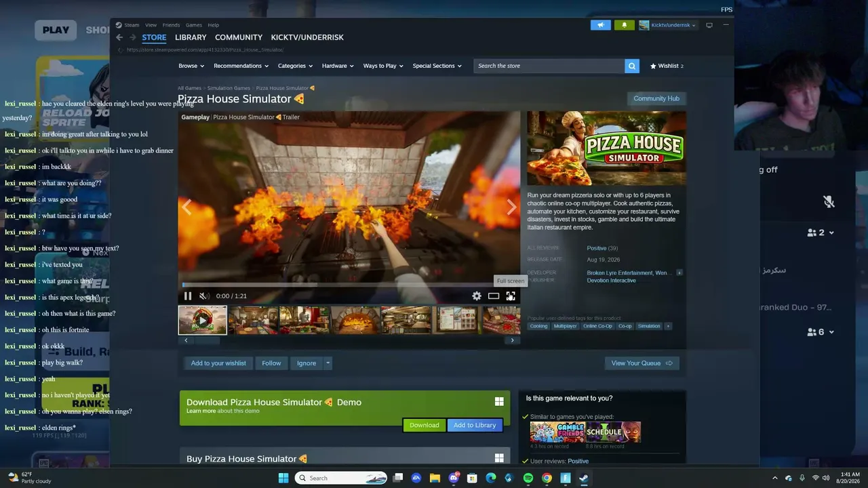Show the next media item arrow
868x488 pixels.
[512, 207]
